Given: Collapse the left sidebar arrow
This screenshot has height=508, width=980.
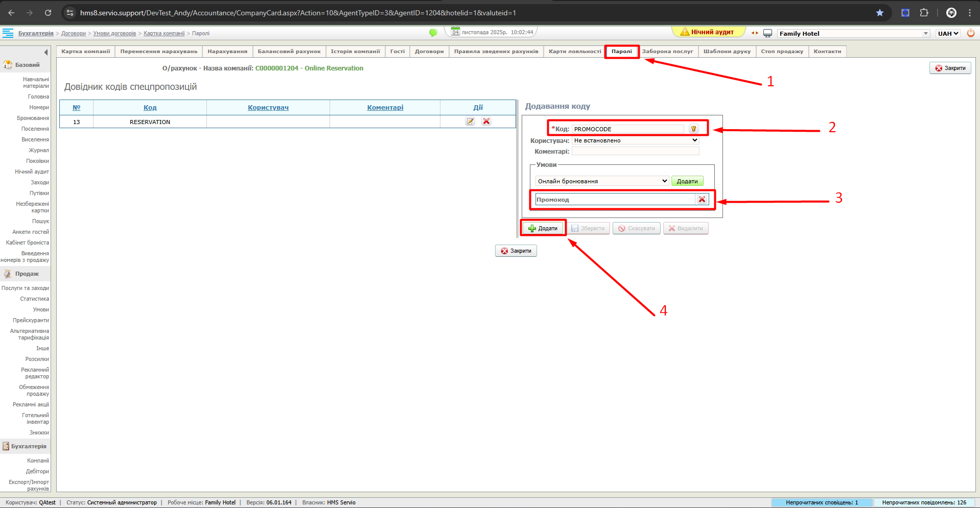Looking at the screenshot, I should point(46,52).
